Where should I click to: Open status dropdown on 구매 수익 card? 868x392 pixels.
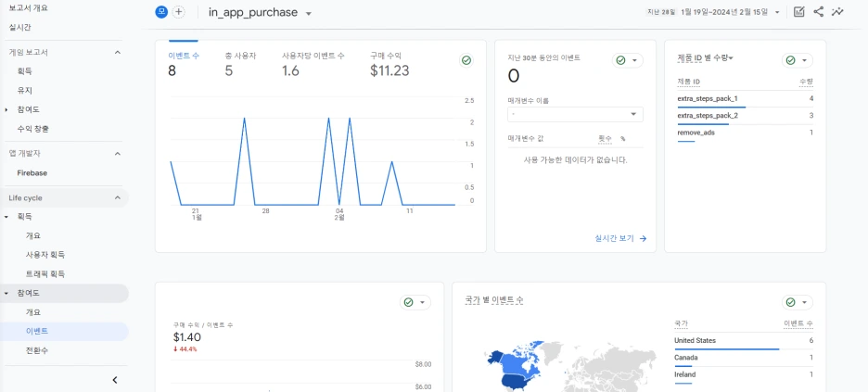(415, 302)
